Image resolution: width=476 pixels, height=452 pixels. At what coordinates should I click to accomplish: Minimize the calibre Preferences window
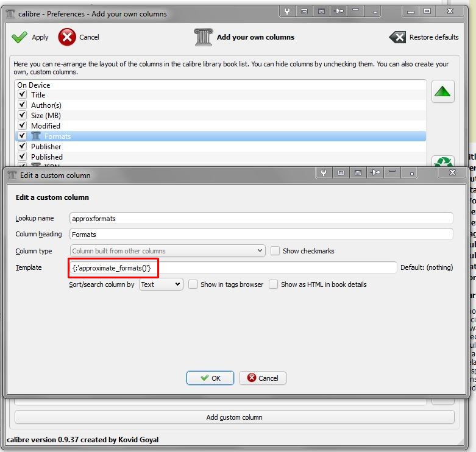tap(411, 12)
